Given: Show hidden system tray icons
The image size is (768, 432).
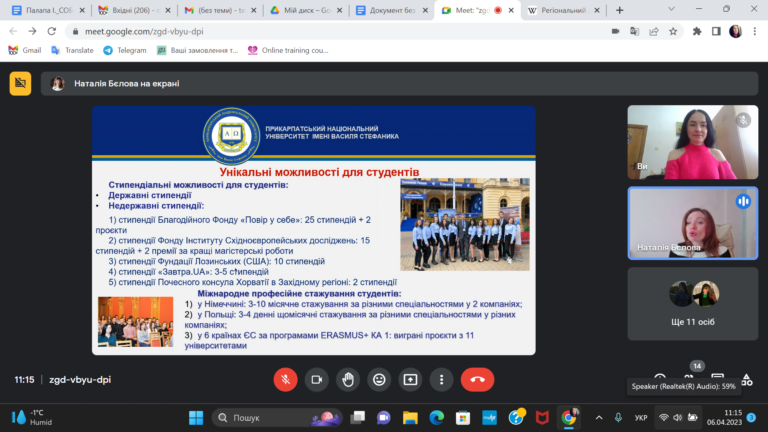Looking at the screenshot, I should pyautogui.click(x=599, y=418).
